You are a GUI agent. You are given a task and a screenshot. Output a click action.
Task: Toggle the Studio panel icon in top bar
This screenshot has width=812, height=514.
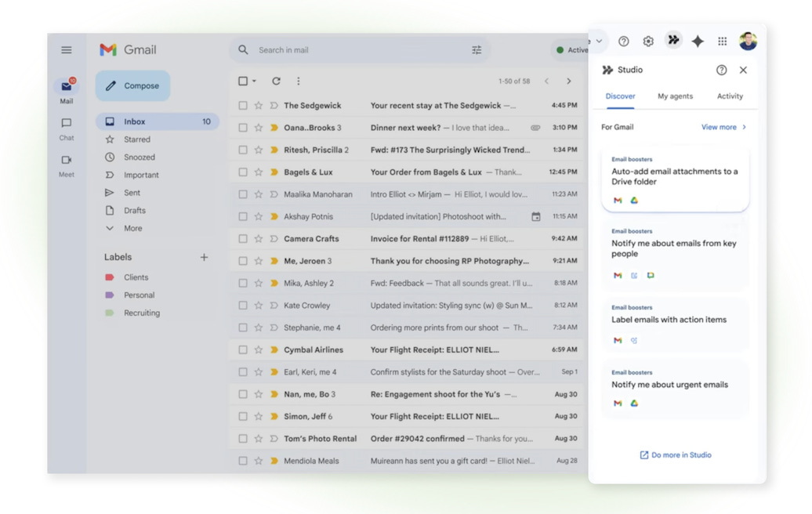[x=673, y=40]
